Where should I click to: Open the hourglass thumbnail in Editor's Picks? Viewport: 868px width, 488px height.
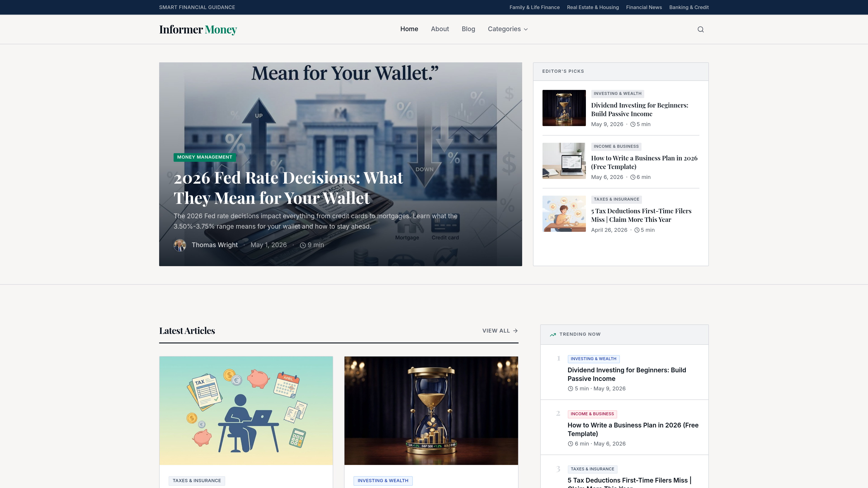[564, 108]
